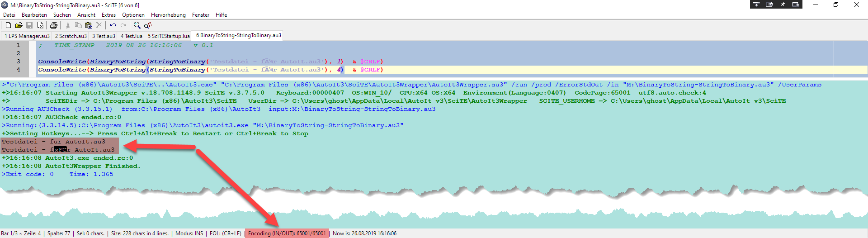Screen dimensions: 868x238
Task: Click the Find magnifying glass icon
Action: point(137,25)
